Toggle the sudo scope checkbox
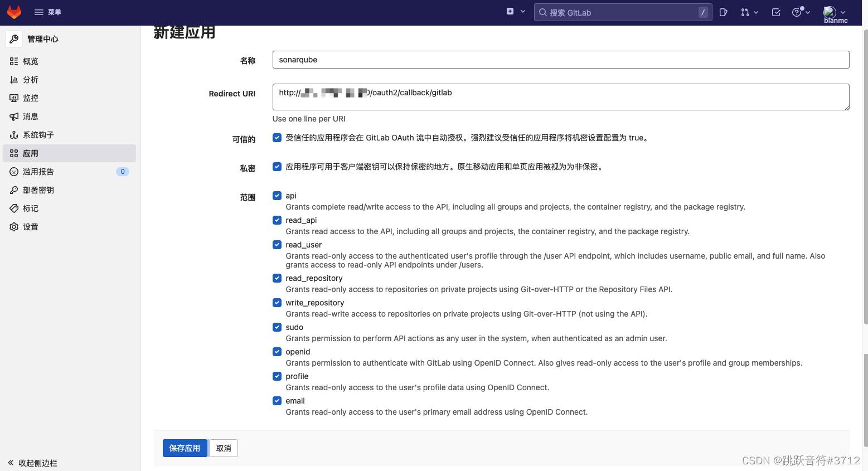Screen dimensions: 868x471 277,327
